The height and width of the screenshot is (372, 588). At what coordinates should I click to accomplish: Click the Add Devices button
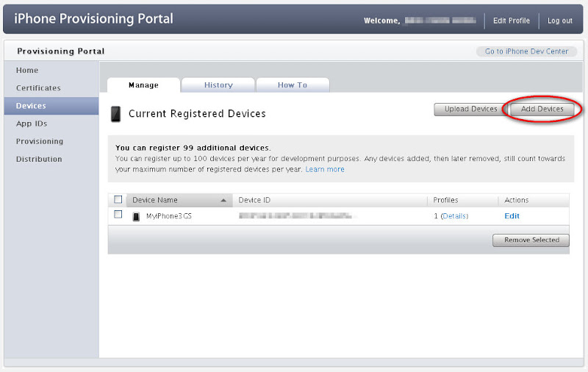coord(542,110)
